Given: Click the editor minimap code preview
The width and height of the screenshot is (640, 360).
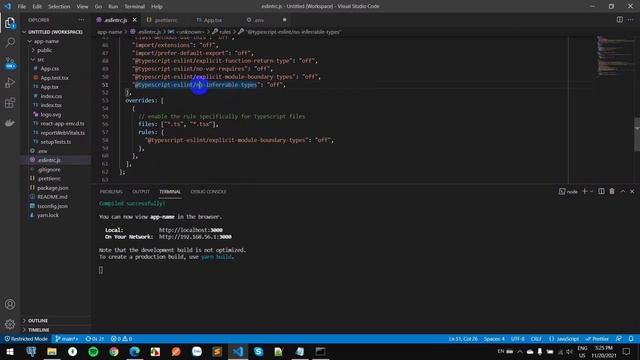Looking at the screenshot, I should pyautogui.click(x=616, y=55).
